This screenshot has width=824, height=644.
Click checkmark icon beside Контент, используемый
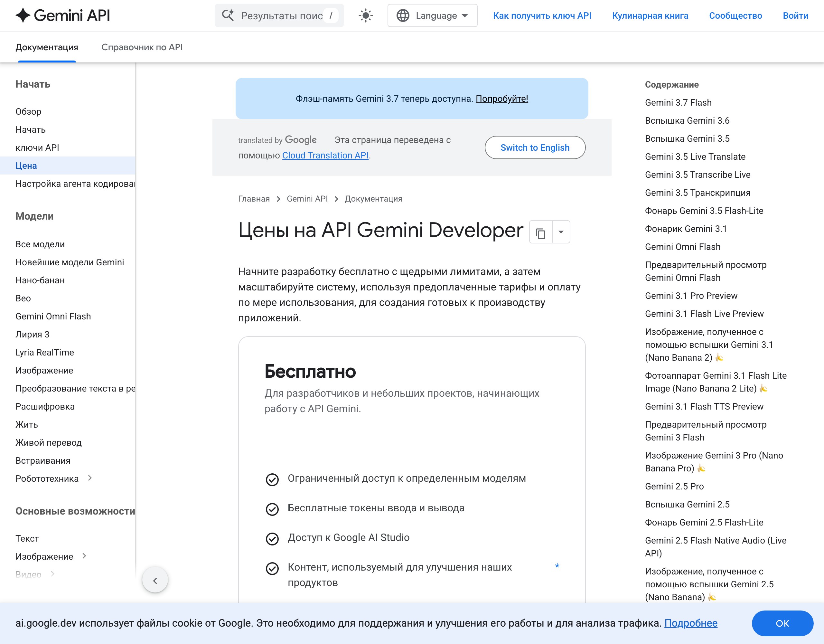pyautogui.click(x=272, y=569)
